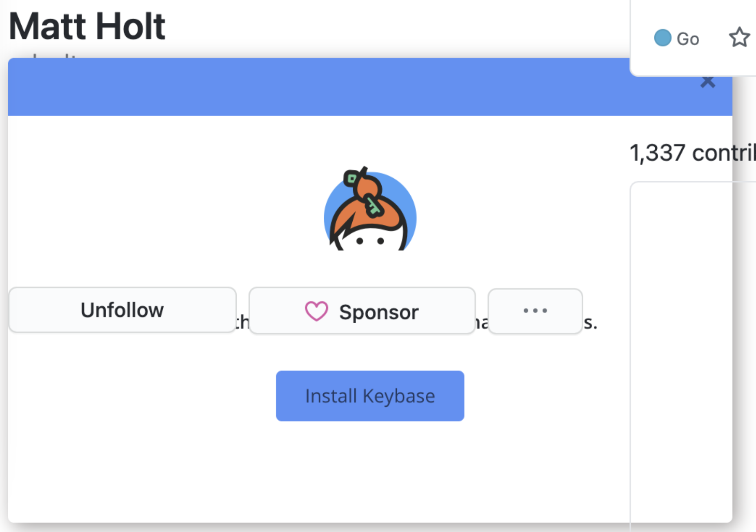Click the Keybase mascot avatar icon
Viewport: 756px width, 532px height.
pyautogui.click(x=369, y=212)
